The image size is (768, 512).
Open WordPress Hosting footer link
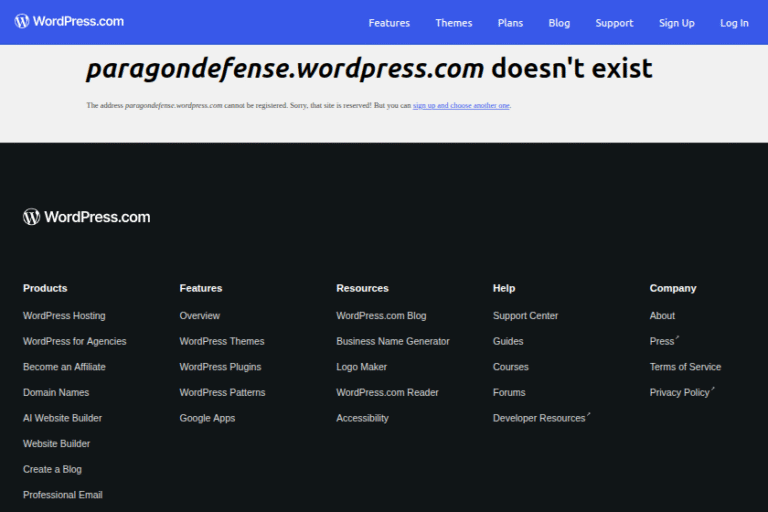coord(64,316)
